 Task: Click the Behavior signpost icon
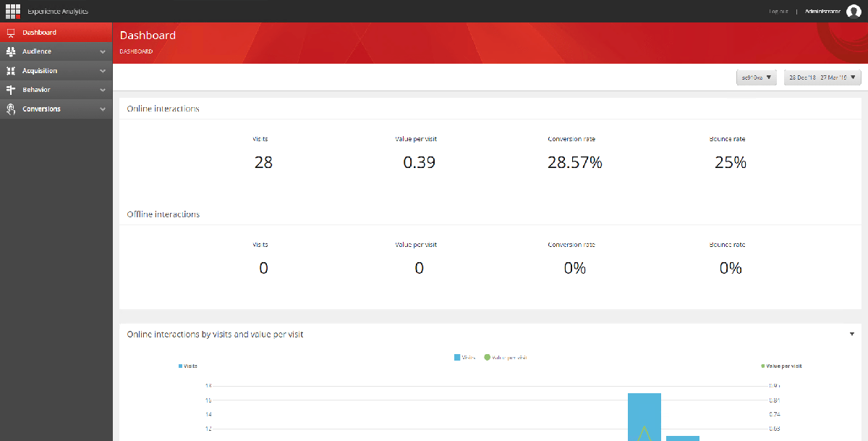pyautogui.click(x=11, y=90)
